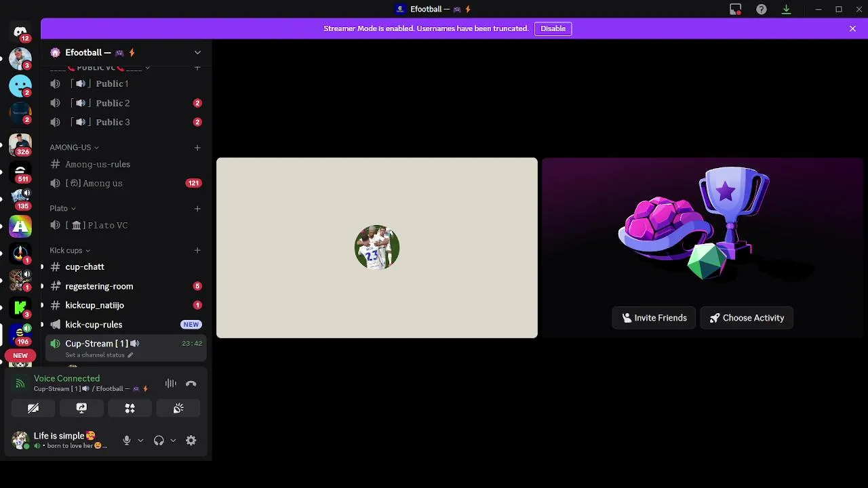Click the green download update icon
Screen dimensions: 868x488
coord(787,9)
